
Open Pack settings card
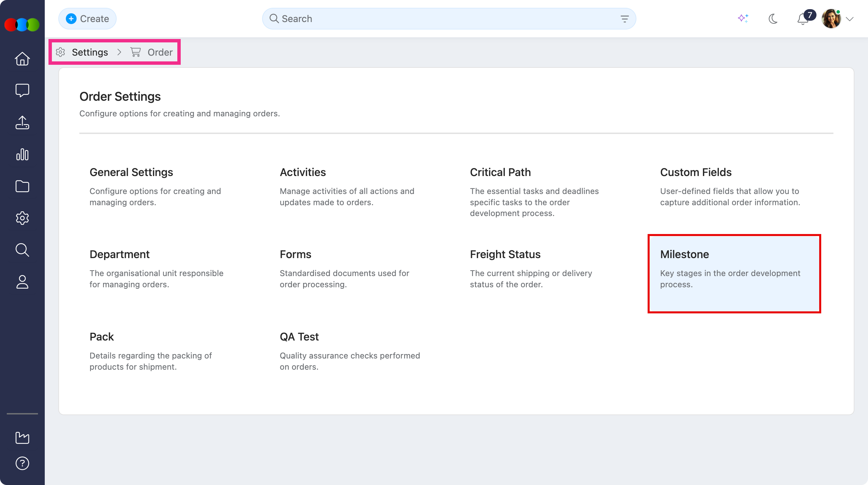[x=164, y=356]
